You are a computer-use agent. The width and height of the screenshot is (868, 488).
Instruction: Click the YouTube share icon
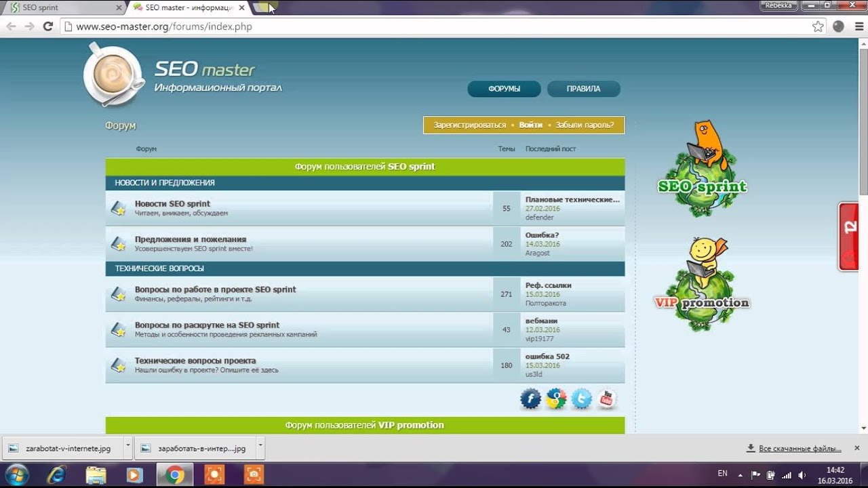pos(606,399)
